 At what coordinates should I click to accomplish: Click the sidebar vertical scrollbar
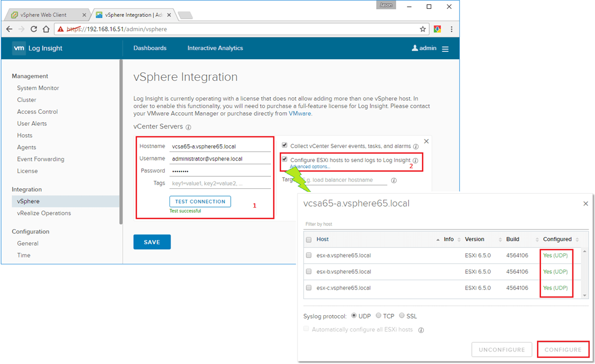coord(121,142)
